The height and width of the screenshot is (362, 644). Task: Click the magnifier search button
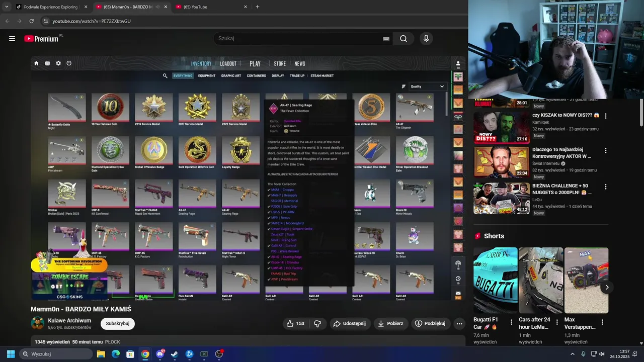[404, 39]
